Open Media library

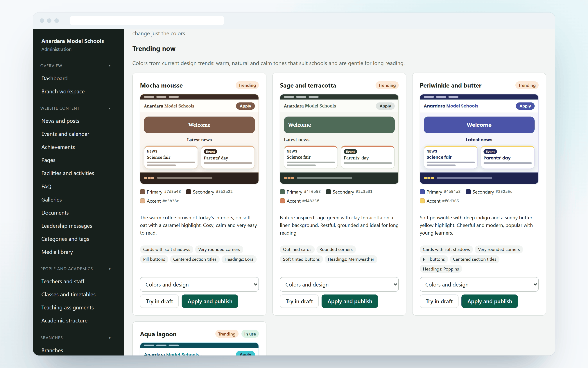pos(57,252)
